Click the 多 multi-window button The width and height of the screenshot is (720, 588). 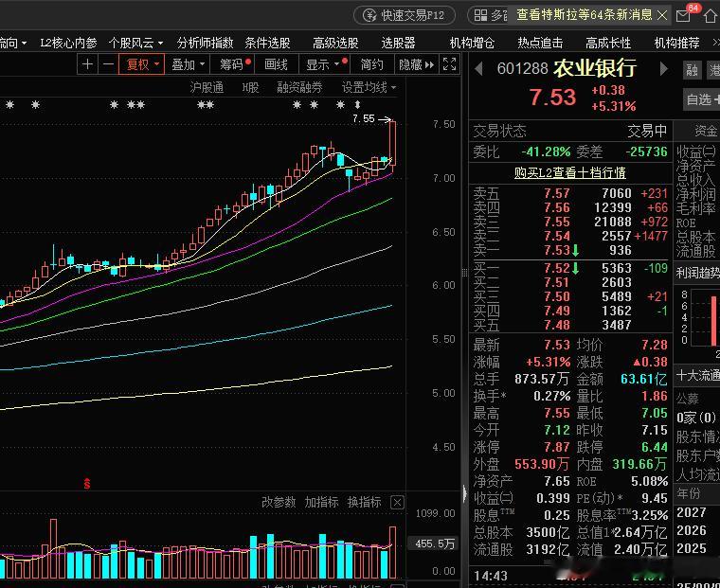490,15
